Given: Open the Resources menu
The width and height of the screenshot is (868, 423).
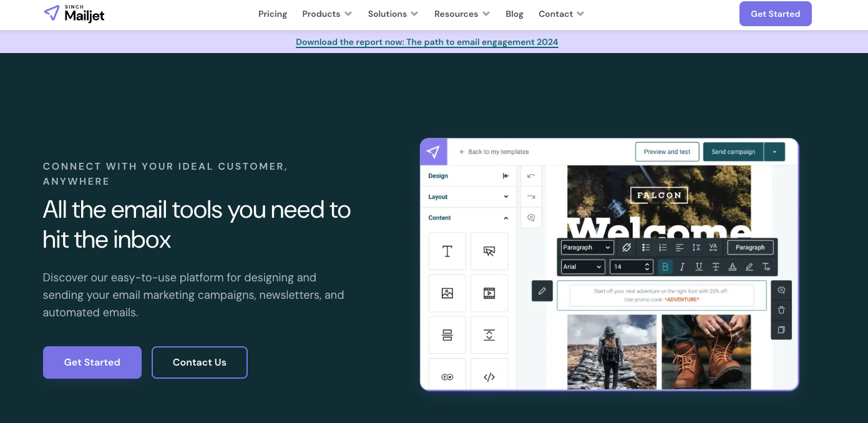Looking at the screenshot, I should 462,14.
